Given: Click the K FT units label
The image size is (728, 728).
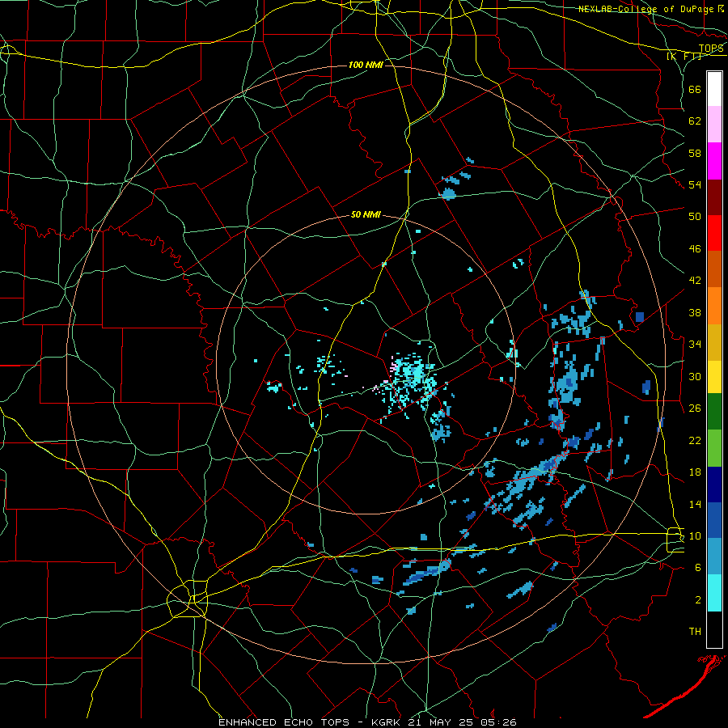Looking at the screenshot, I should point(684,56).
